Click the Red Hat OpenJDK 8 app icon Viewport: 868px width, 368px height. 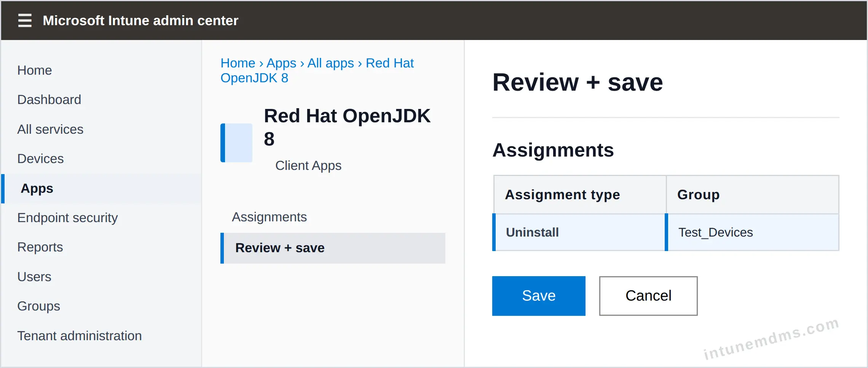236,143
